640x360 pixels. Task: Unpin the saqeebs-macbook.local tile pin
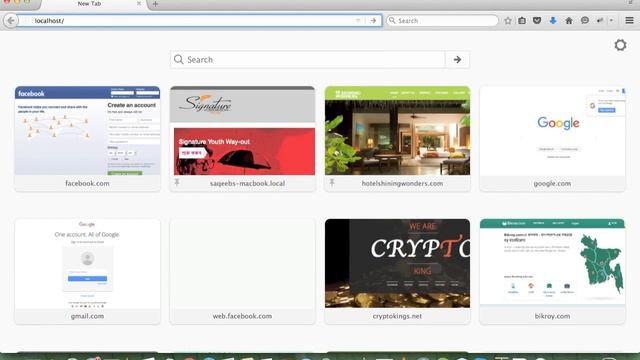177,182
